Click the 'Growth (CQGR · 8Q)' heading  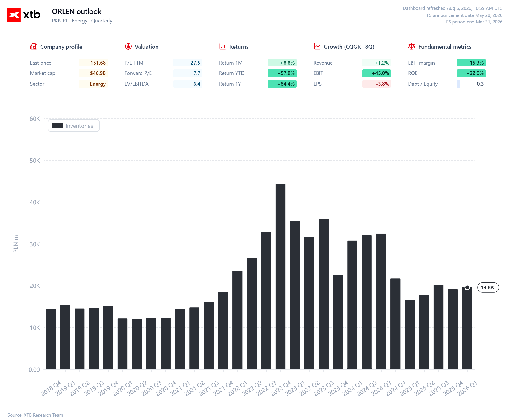point(349,47)
